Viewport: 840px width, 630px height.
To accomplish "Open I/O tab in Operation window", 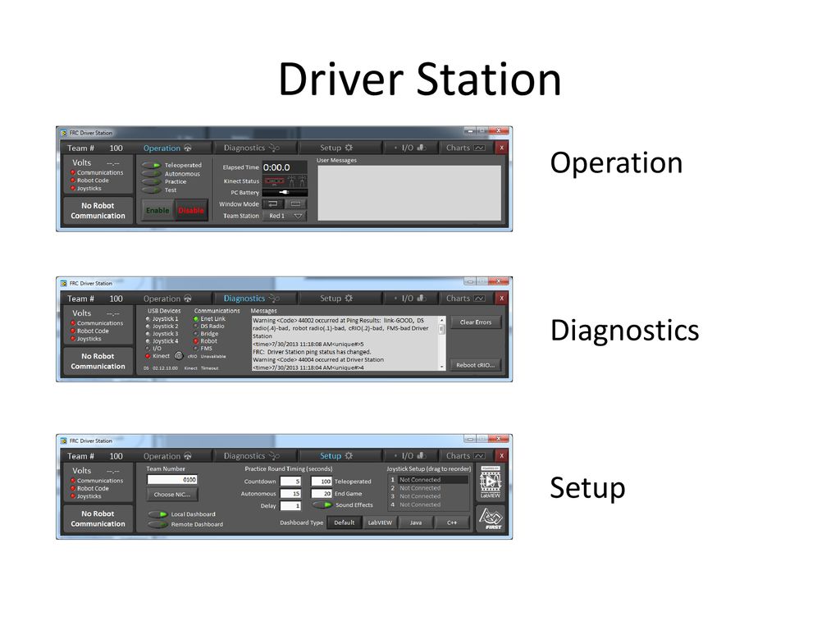I will point(410,148).
